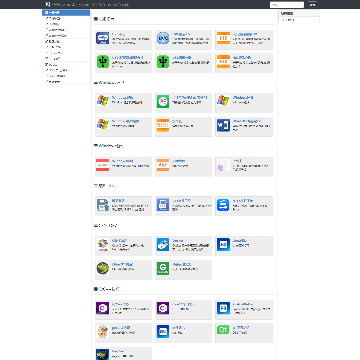Click the green G logo icon

coord(163,268)
